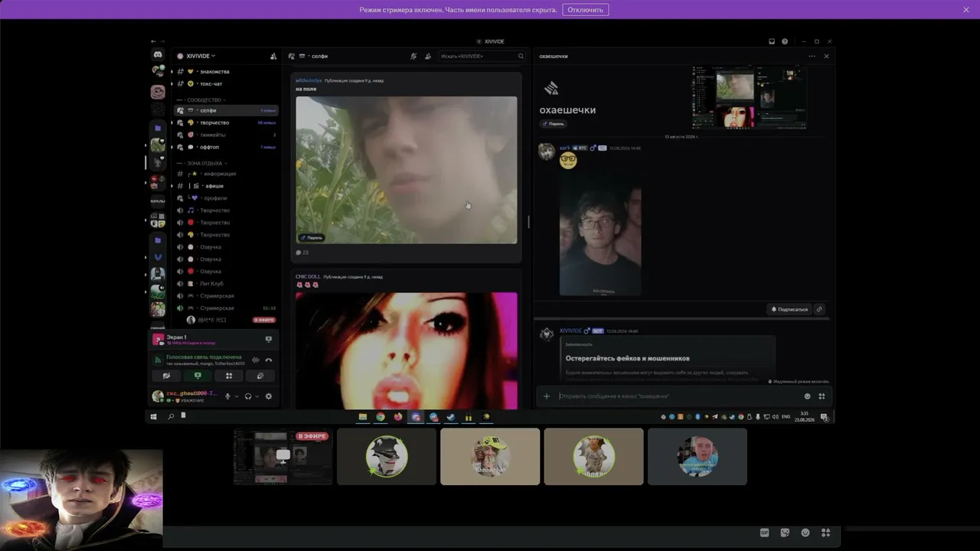This screenshot has width=980, height=551.
Task: Close the охаешечки thread panel
Action: point(826,56)
